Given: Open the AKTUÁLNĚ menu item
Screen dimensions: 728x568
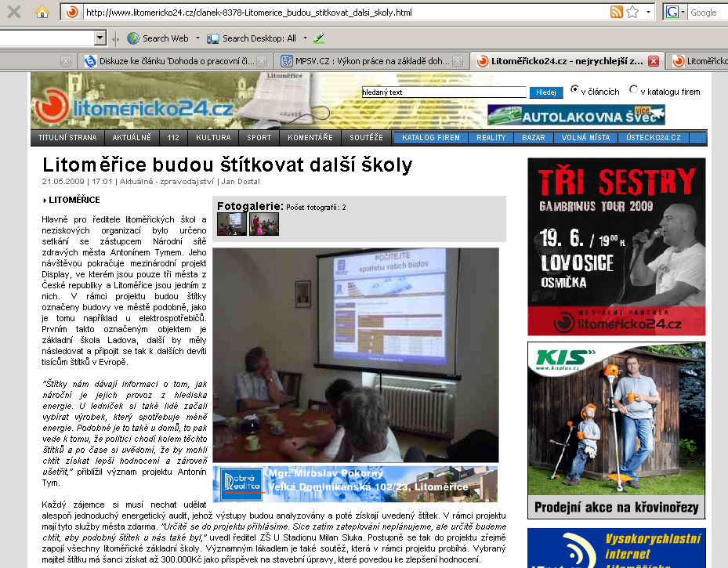Looking at the screenshot, I should point(132,138).
